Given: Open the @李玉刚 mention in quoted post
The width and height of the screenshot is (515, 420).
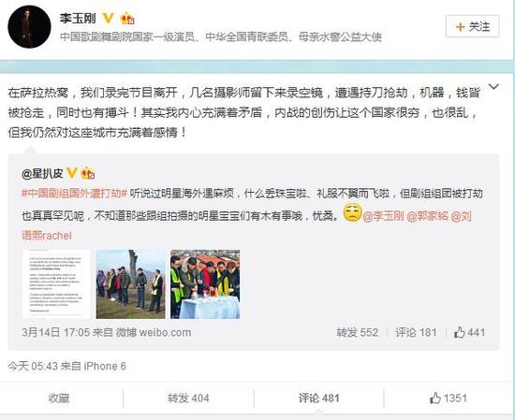Looking at the screenshot, I should tap(383, 216).
